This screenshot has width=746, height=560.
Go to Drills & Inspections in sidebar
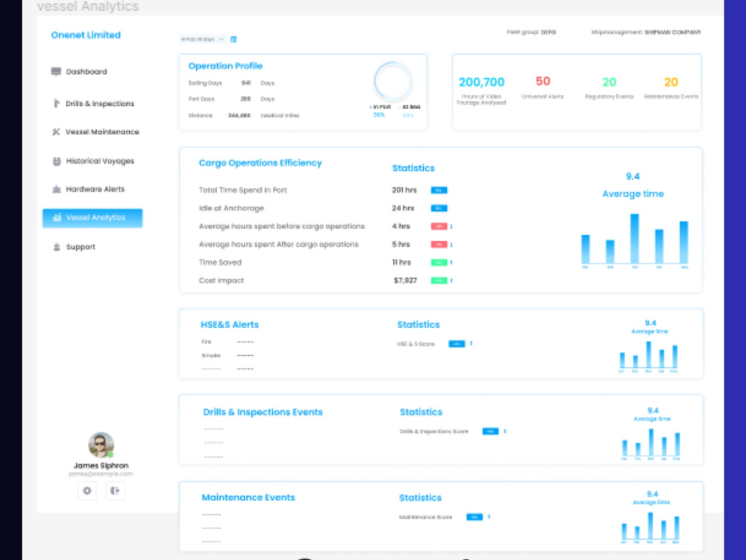93,103
